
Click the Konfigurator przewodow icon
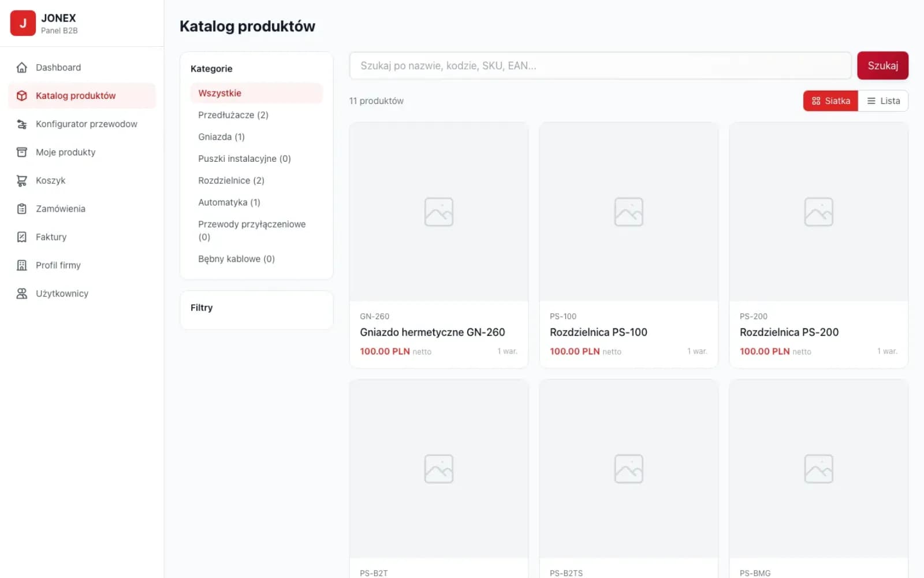(22, 124)
